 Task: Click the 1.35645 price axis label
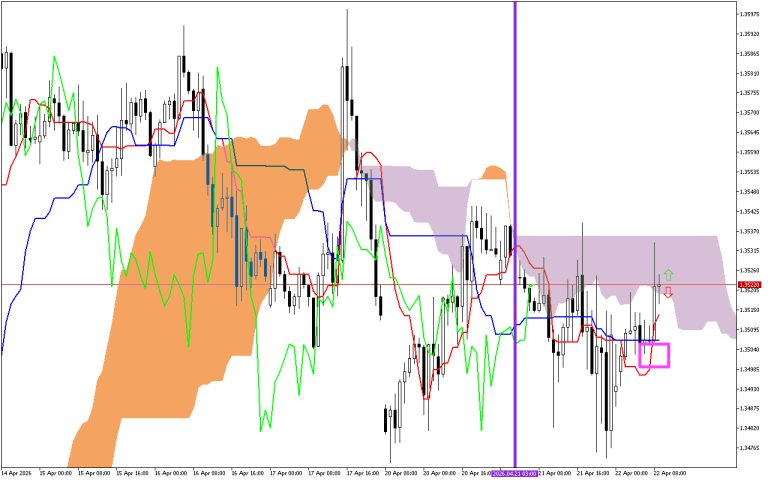tap(749, 132)
